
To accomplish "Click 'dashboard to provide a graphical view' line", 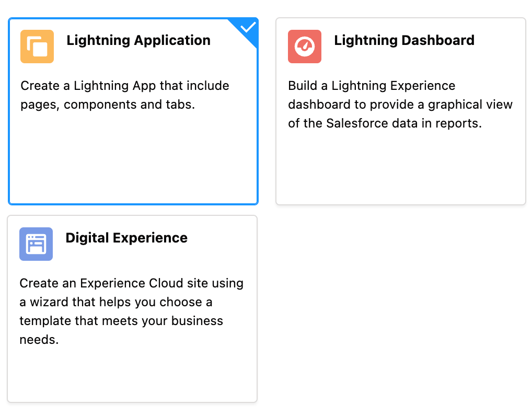I will click(x=400, y=105).
